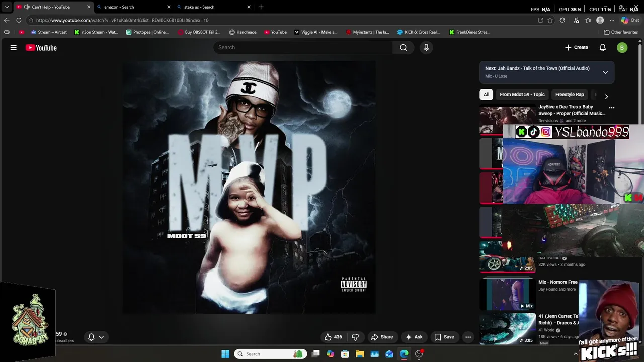Screen dimensions: 644x362
Task: Open the Photopea bookmark
Action: point(147,32)
